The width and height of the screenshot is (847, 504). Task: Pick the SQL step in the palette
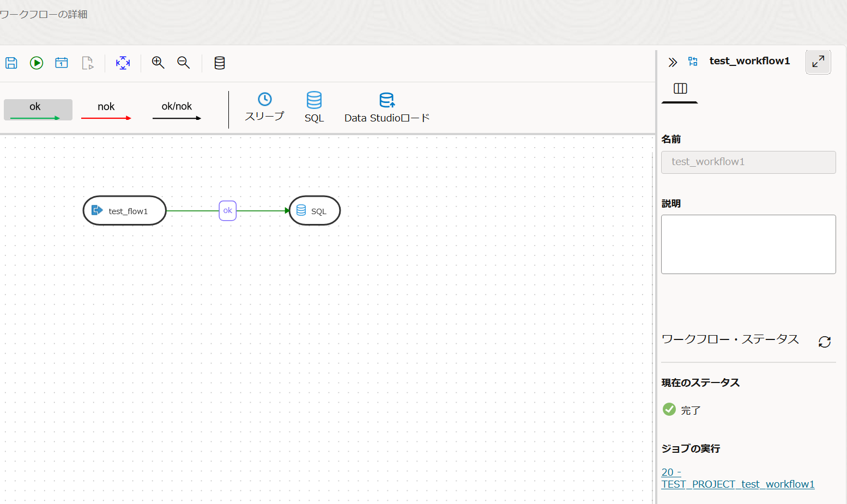(314, 107)
